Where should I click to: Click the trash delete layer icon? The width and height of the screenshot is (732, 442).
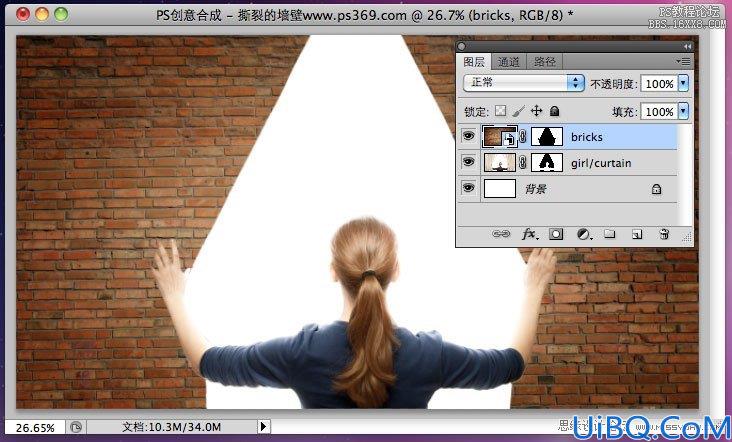[664, 234]
